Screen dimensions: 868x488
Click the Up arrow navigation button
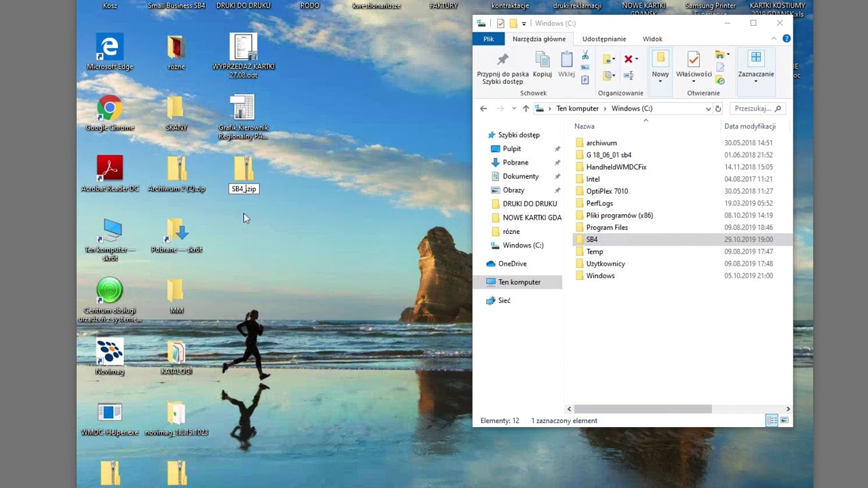click(526, 108)
